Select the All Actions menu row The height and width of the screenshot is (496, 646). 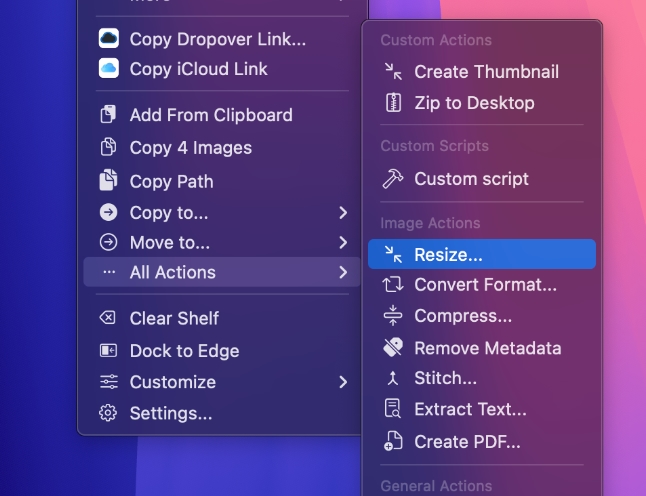tap(222, 272)
